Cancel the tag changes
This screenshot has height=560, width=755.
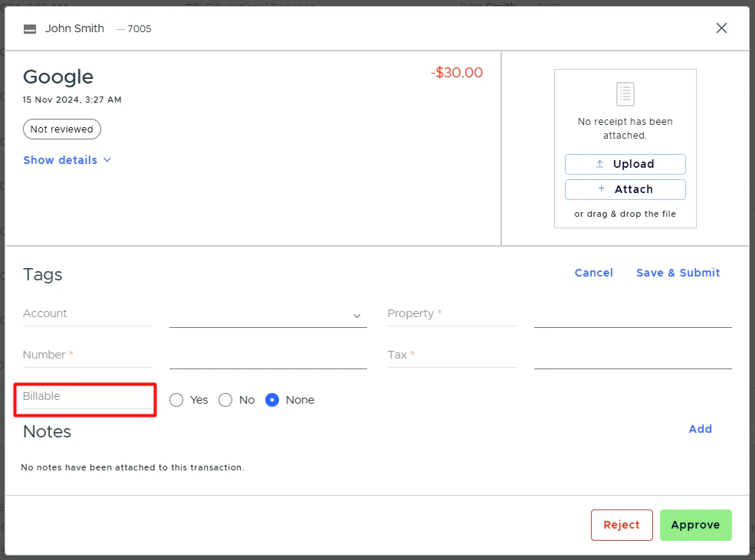pyautogui.click(x=593, y=273)
